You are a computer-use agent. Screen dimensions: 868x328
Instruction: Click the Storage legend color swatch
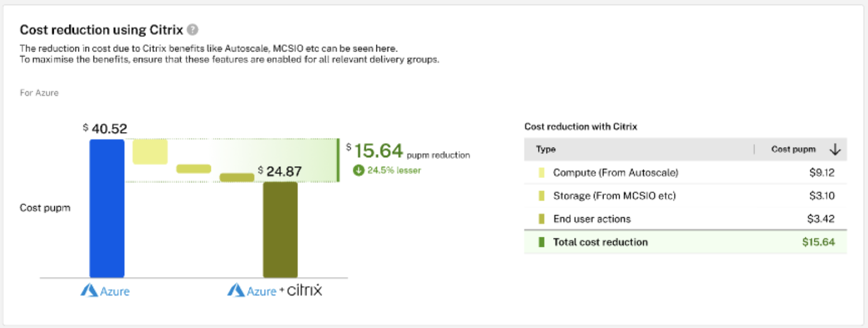pyautogui.click(x=541, y=196)
